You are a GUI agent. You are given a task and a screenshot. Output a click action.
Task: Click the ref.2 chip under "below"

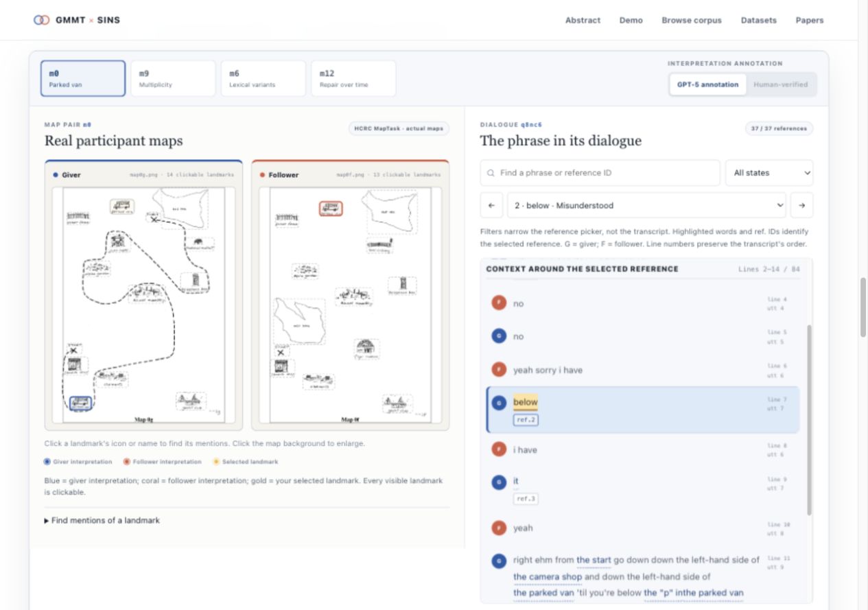(x=526, y=419)
